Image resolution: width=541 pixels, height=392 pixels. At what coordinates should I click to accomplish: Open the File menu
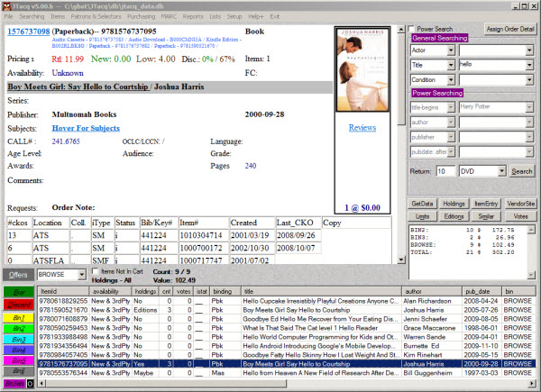coord(9,16)
